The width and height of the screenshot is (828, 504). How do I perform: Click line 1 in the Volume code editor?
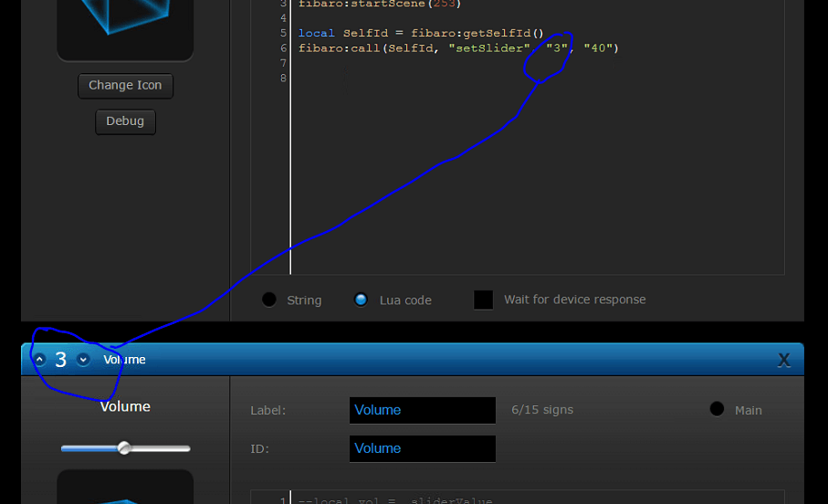pyautogui.click(x=393, y=500)
